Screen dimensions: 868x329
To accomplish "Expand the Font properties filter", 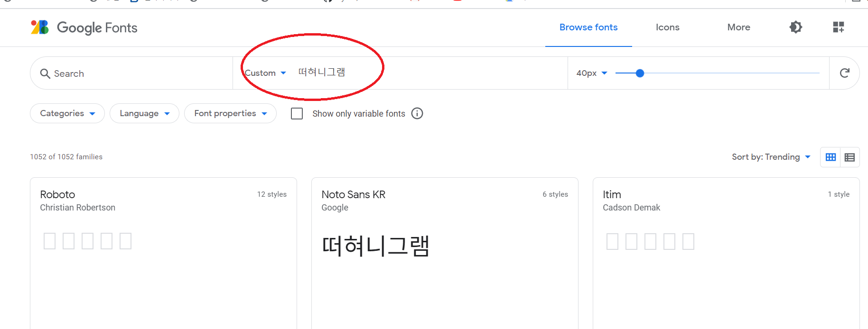I will click(x=230, y=113).
